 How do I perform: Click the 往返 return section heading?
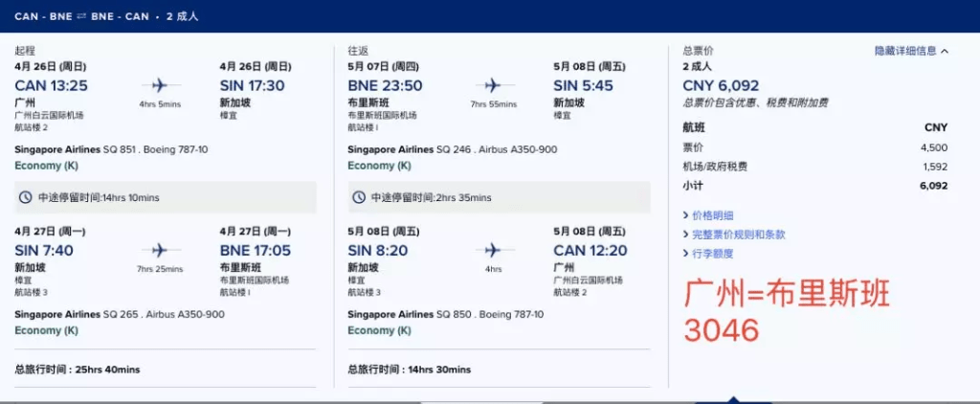[x=357, y=51]
